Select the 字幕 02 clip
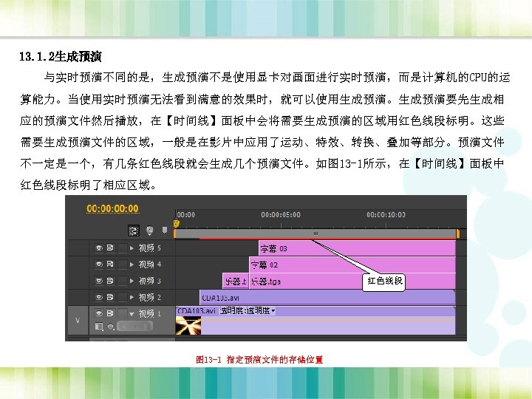The width and height of the screenshot is (532, 399). point(352,265)
